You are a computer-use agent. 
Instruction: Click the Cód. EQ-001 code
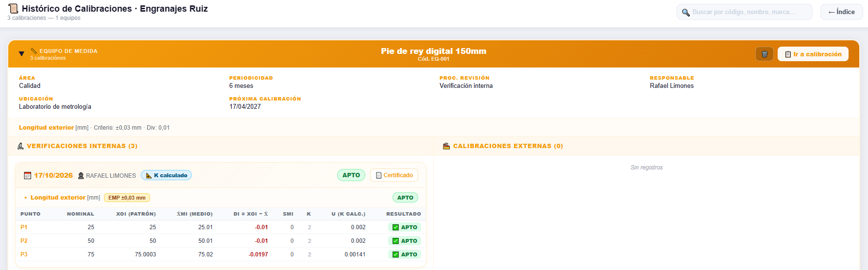pyautogui.click(x=434, y=59)
